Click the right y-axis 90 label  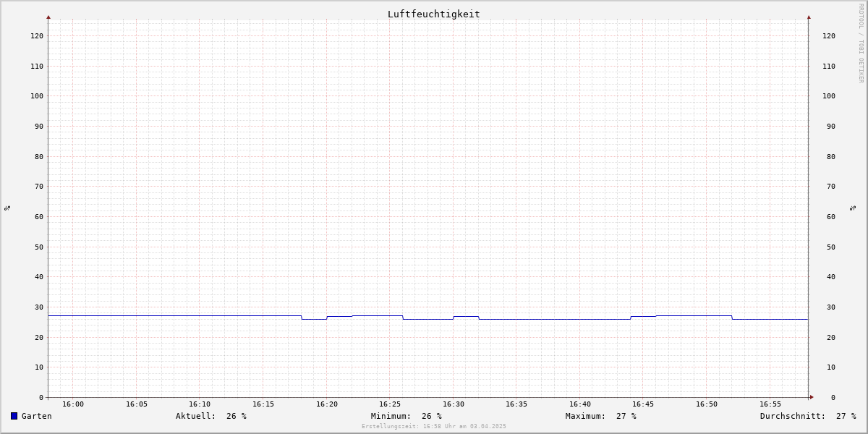831,126
